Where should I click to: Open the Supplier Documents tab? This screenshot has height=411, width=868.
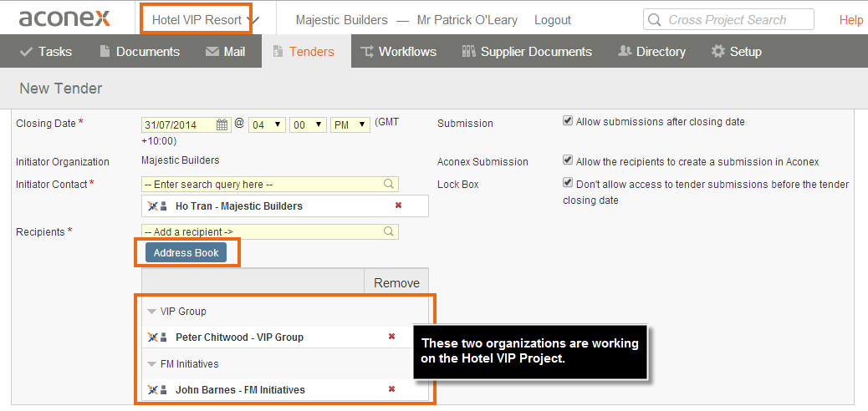pyautogui.click(x=527, y=52)
